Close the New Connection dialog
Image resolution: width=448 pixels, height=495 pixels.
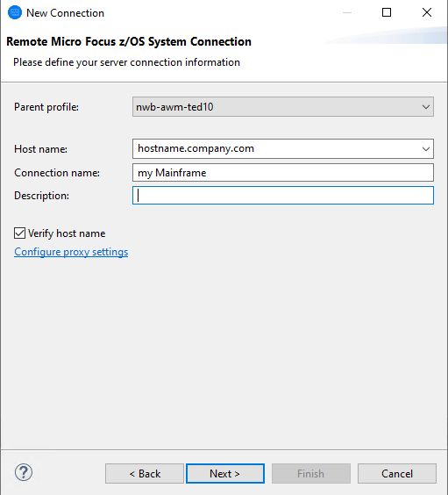coord(427,12)
